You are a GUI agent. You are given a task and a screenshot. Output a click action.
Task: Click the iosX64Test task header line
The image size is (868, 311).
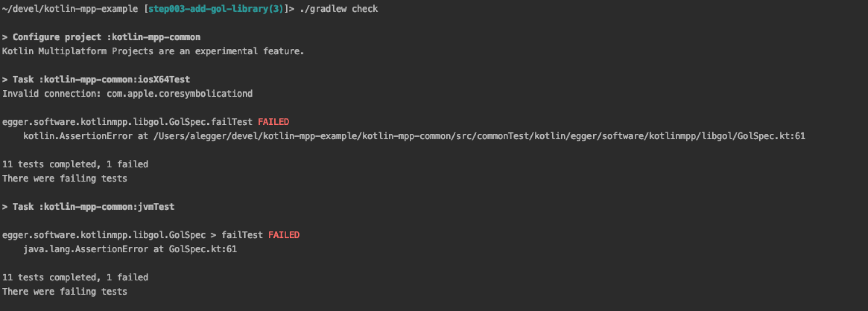[96, 79]
